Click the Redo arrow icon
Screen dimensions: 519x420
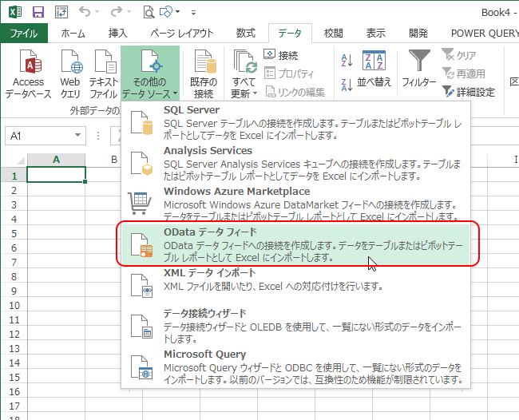pos(117,12)
